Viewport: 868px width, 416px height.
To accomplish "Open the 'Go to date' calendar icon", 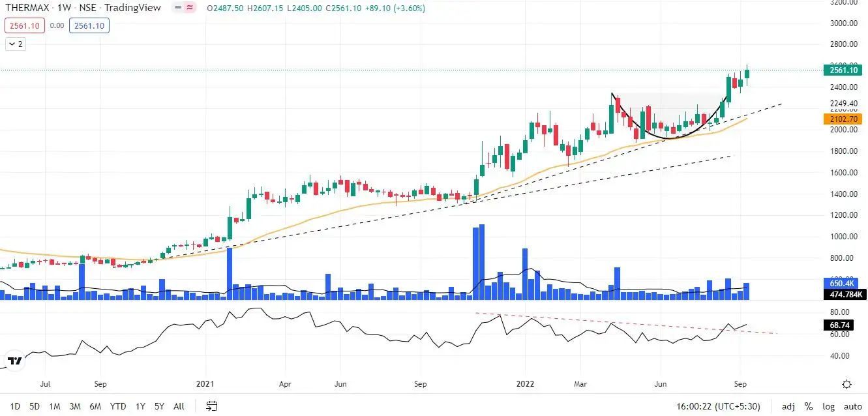I will click(x=211, y=406).
